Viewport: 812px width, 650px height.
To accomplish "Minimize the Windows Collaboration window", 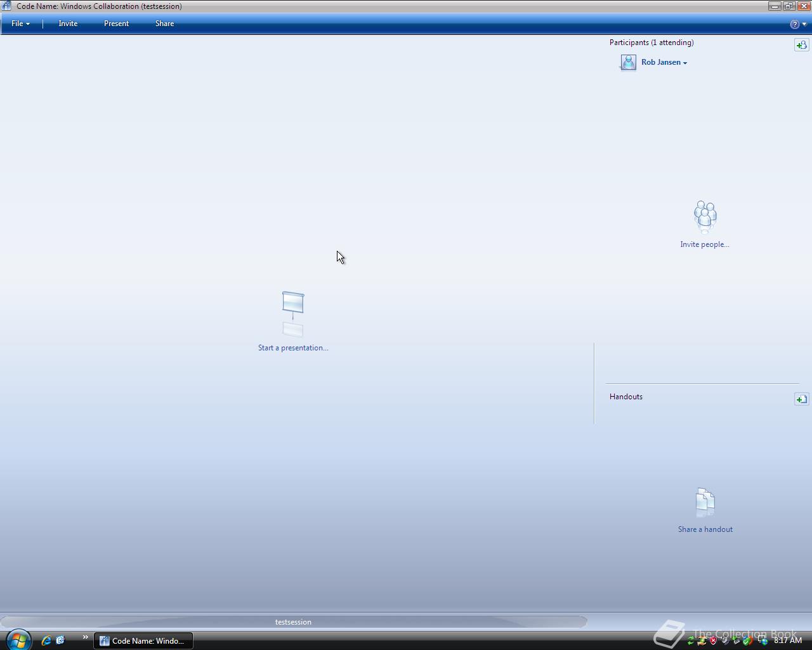I will pyautogui.click(x=775, y=6).
